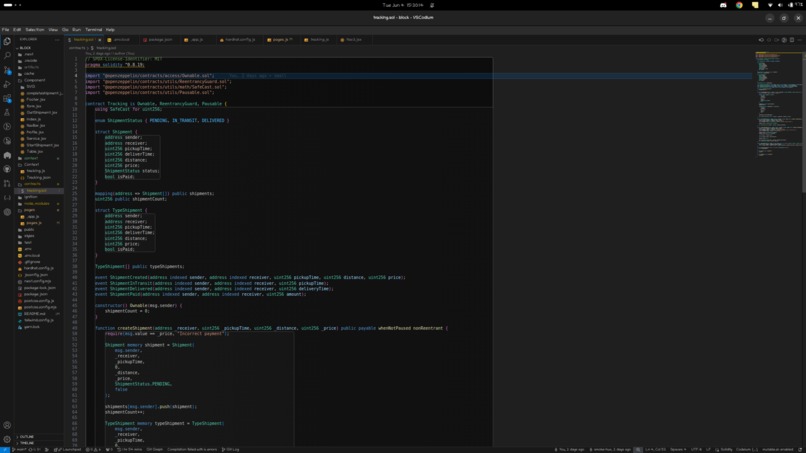
Task: Click Git Graph in status bar
Action: [154, 449]
